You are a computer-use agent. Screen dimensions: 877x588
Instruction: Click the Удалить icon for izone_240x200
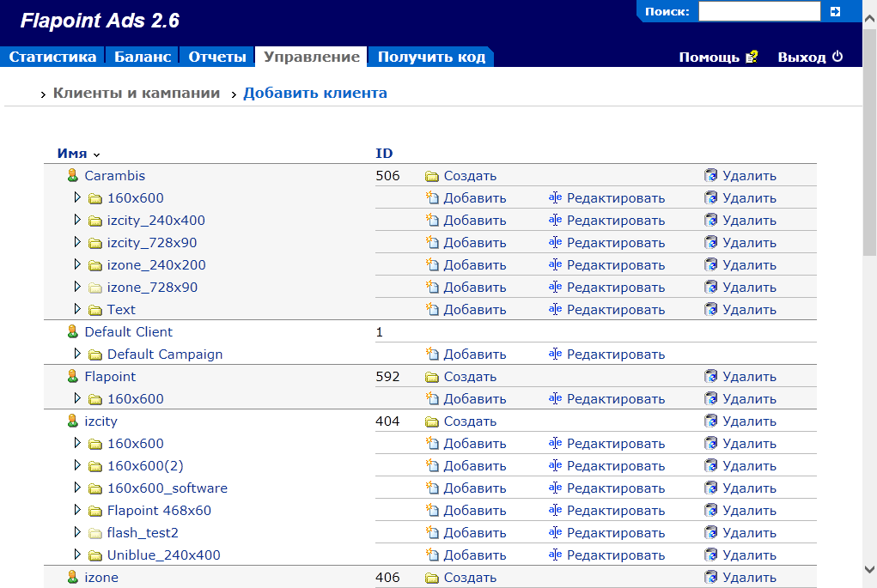(x=711, y=265)
